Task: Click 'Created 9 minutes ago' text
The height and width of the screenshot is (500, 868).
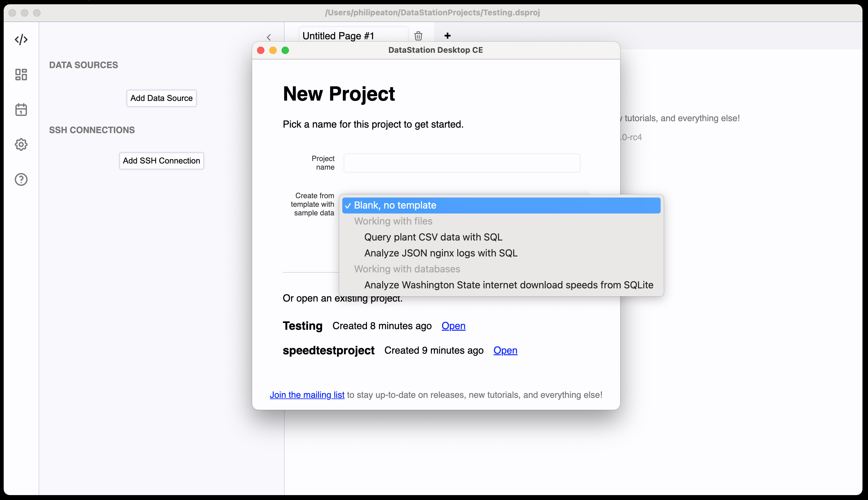Action: pos(434,350)
